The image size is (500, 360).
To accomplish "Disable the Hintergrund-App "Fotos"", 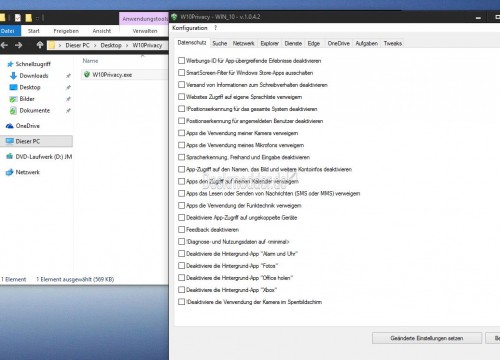I will [181, 266].
